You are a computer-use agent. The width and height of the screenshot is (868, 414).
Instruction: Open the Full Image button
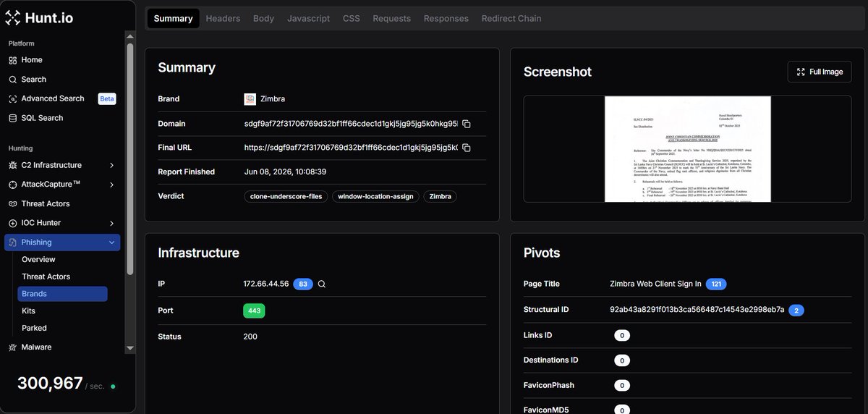click(820, 72)
